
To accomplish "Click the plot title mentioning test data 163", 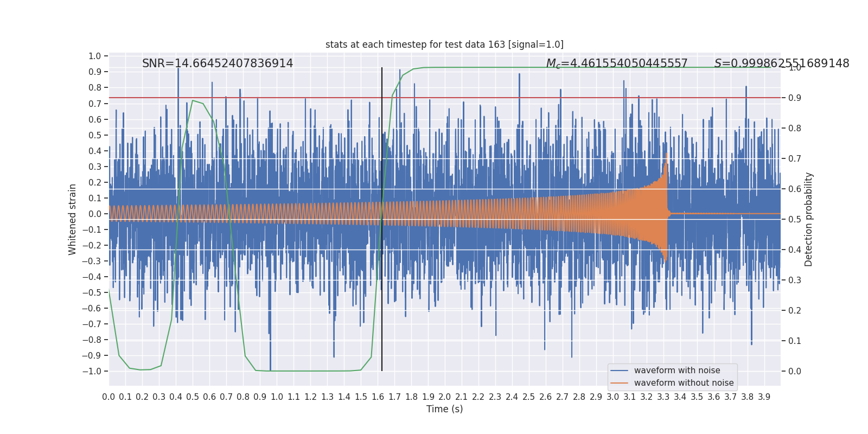I will point(444,44).
